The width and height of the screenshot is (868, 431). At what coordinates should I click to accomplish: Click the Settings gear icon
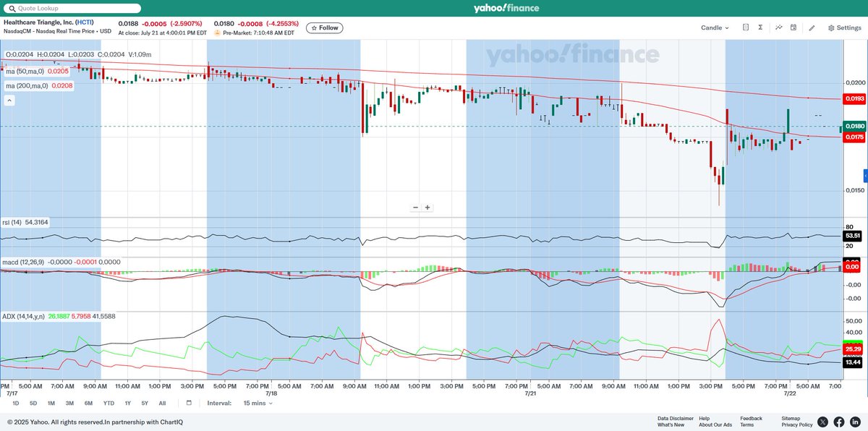(x=831, y=27)
